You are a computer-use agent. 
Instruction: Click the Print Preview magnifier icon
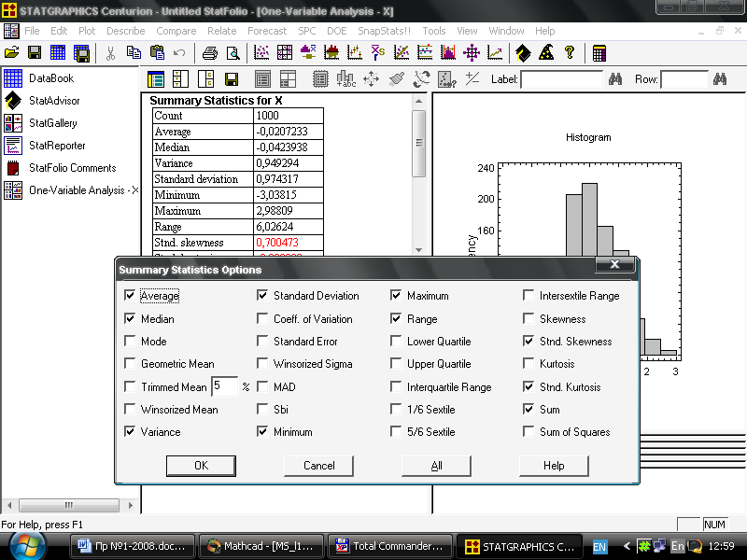tap(233, 53)
